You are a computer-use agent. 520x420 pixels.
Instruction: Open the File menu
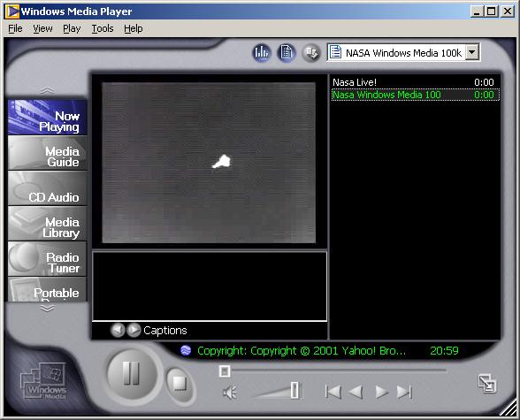click(x=15, y=29)
